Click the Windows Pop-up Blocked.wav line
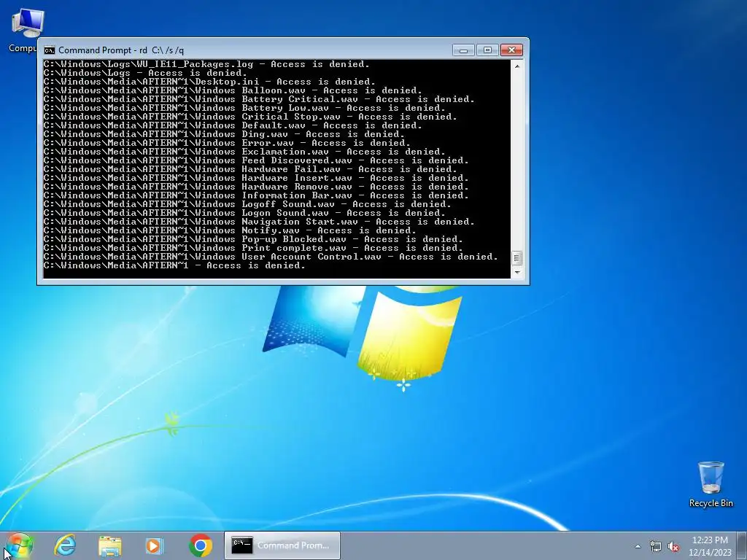The height and width of the screenshot is (560, 747). tap(253, 238)
